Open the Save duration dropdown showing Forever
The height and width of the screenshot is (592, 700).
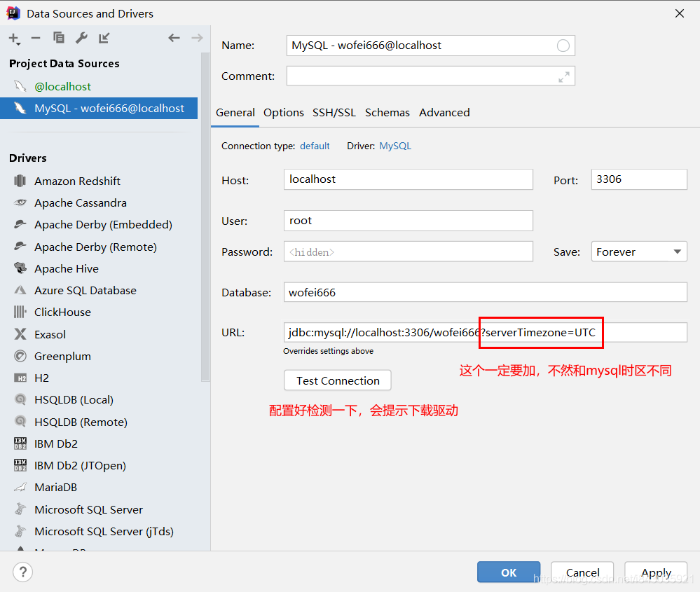pos(638,251)
